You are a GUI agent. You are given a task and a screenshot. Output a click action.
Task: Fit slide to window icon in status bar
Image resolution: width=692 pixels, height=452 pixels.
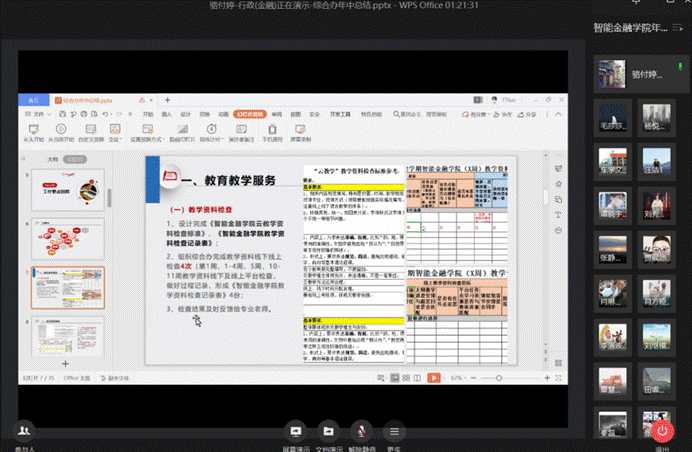(x=558, y=378)
